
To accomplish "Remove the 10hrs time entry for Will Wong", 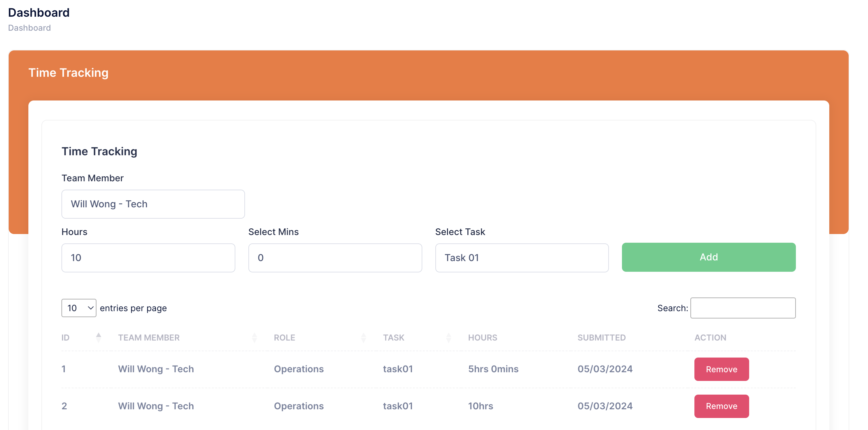I will (721, 406).
